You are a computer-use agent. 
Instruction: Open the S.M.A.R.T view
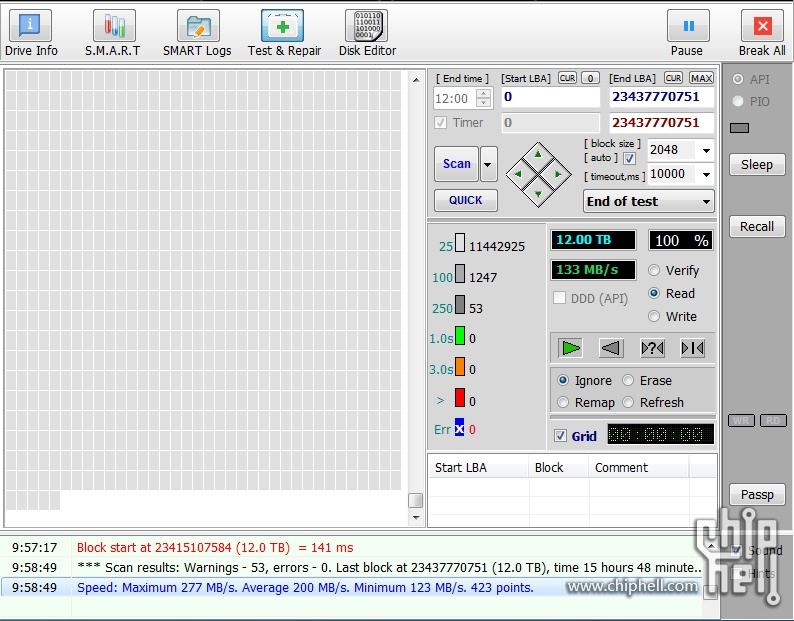point(113,33)
